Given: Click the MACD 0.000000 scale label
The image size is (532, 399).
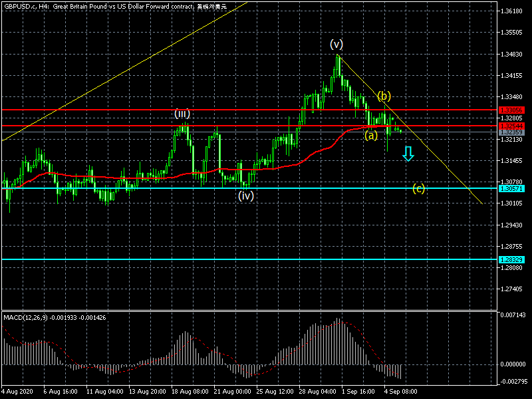Looking at the screenshot, I should point(513,364).
